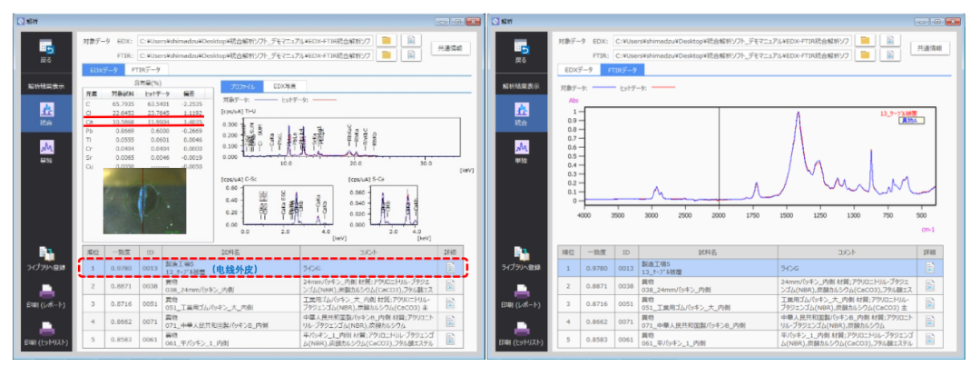Click the 一致度 column header in right window
The width and height of the screenshot is (980, 376).
(x=596, y=252)
